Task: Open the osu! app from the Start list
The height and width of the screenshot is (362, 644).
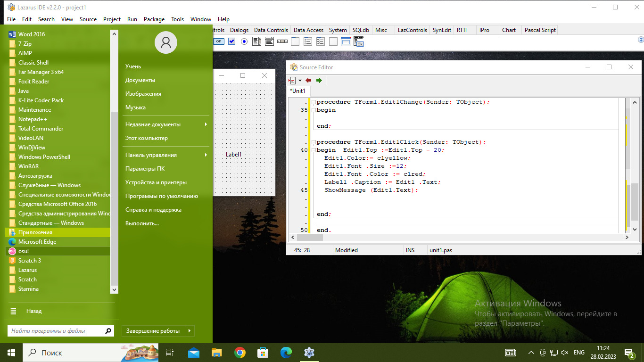Action: 24,251
